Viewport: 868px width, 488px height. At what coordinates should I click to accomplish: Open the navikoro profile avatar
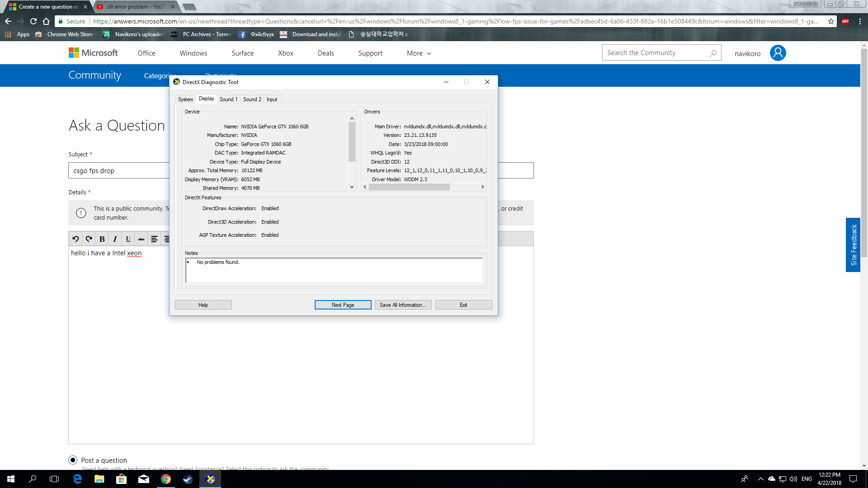pyautogui.click(x=778, y=53)
